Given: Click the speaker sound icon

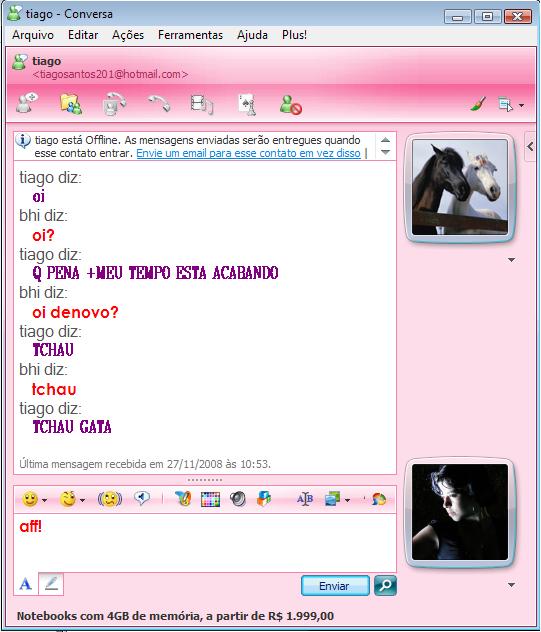Looking at the screenshot, I should pyautogui.click(x=238, y=499).
